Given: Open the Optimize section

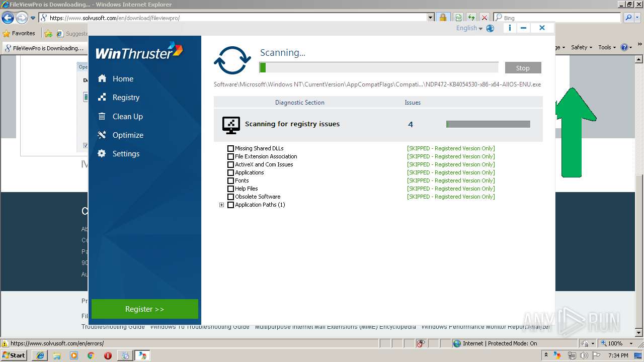Looking at the screenshot, I should (x=128, y=135).
